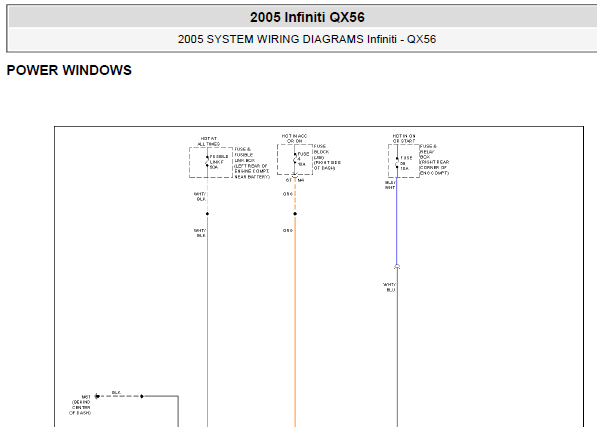This screenshot has width=597, height=427.
Task: Click the HOT IN ACC OR ON label
Action: click(x=294, y=138)
